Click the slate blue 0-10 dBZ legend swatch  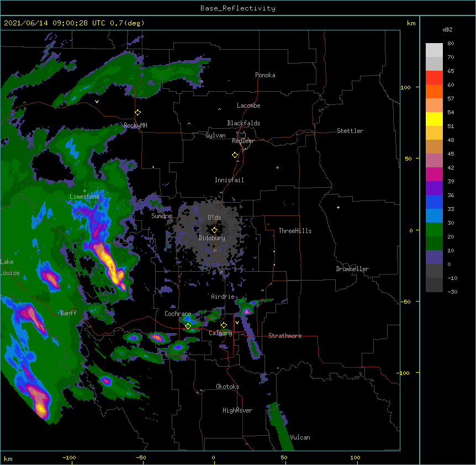[x=434, y=257]
